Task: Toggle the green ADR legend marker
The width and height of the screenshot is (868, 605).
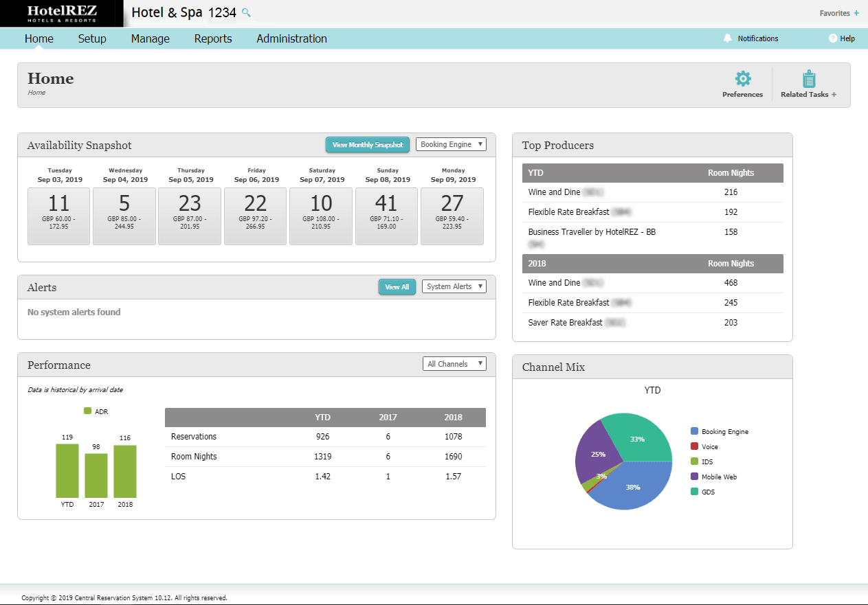Action: [x=87, y=411]
